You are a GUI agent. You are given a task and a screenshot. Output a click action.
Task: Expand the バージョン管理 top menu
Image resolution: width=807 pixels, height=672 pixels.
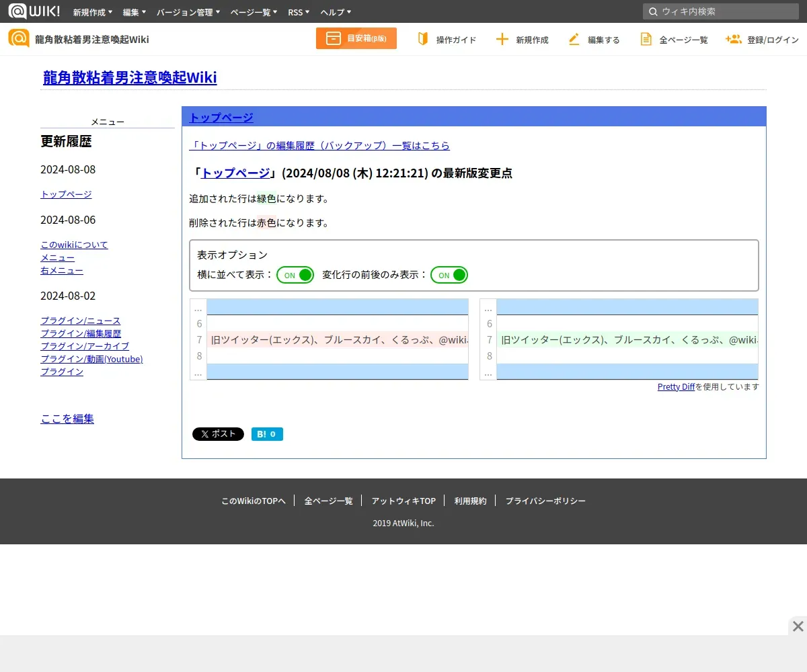pos(188,12)
